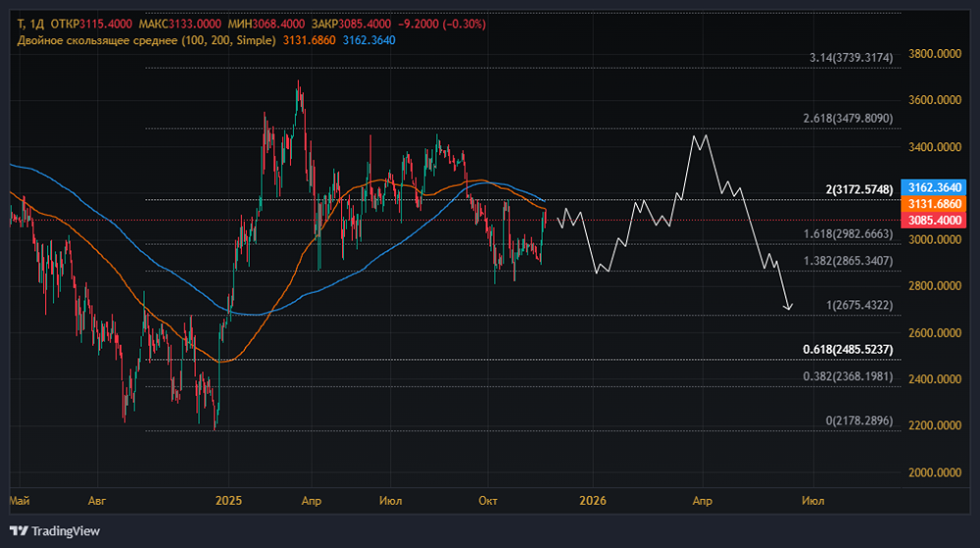Select Fibonacci level 1(2675.4322)
This screenshot has height=548, width=980.
pos(859,305)
